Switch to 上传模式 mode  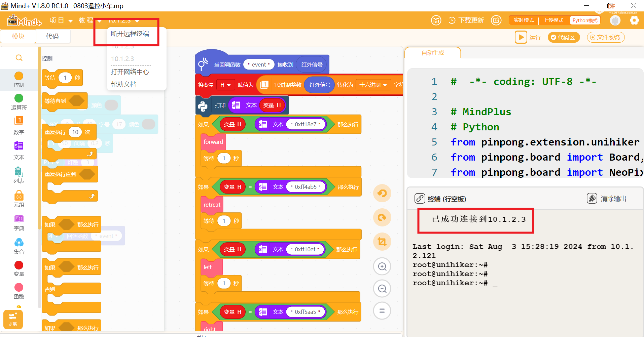553,20
